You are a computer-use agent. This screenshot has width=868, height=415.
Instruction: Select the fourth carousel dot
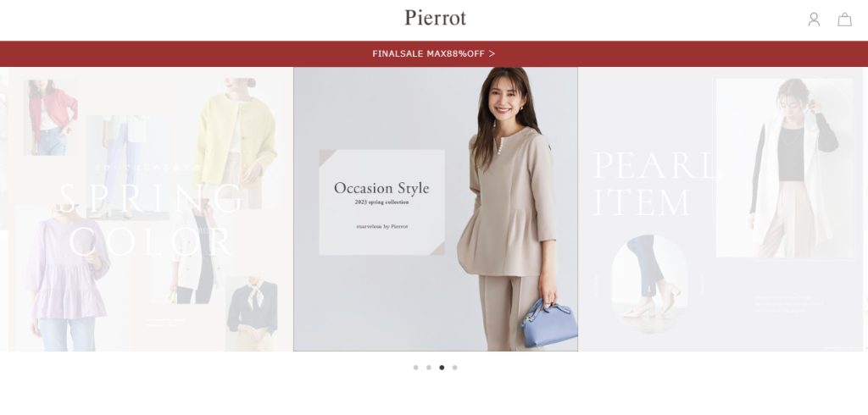[x=454, y=368]
